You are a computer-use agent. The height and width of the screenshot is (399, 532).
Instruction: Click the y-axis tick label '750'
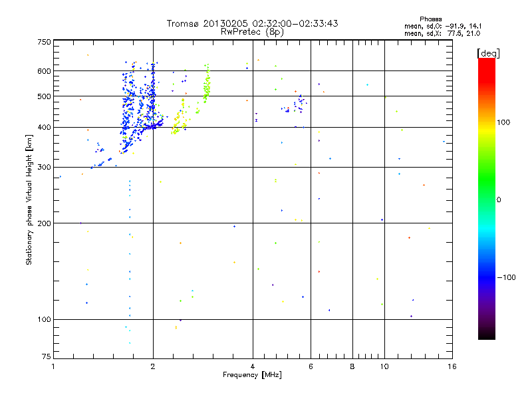coord(44,42)
